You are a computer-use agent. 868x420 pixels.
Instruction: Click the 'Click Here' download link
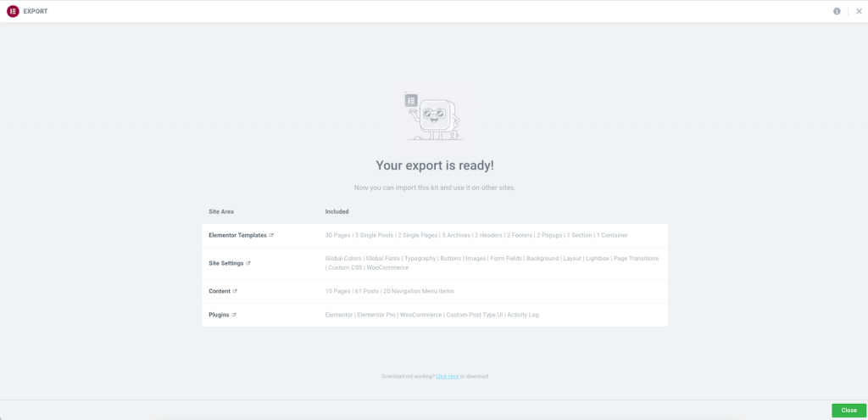448,376
